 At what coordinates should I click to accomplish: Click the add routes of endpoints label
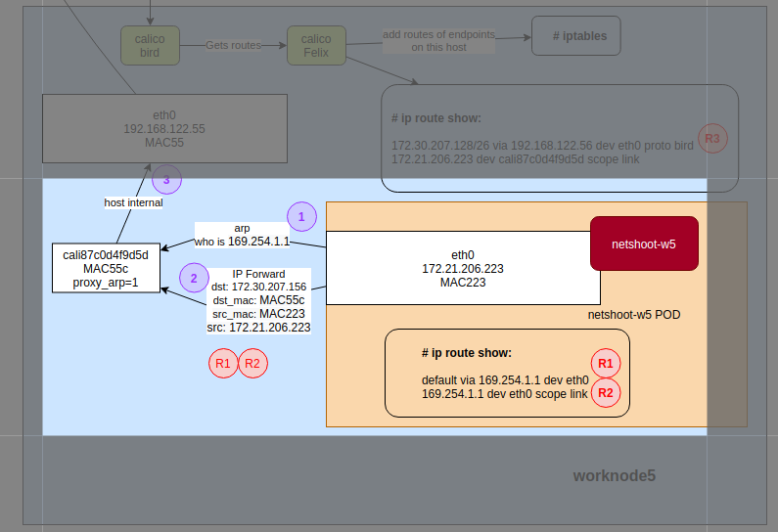pos(438,40)
